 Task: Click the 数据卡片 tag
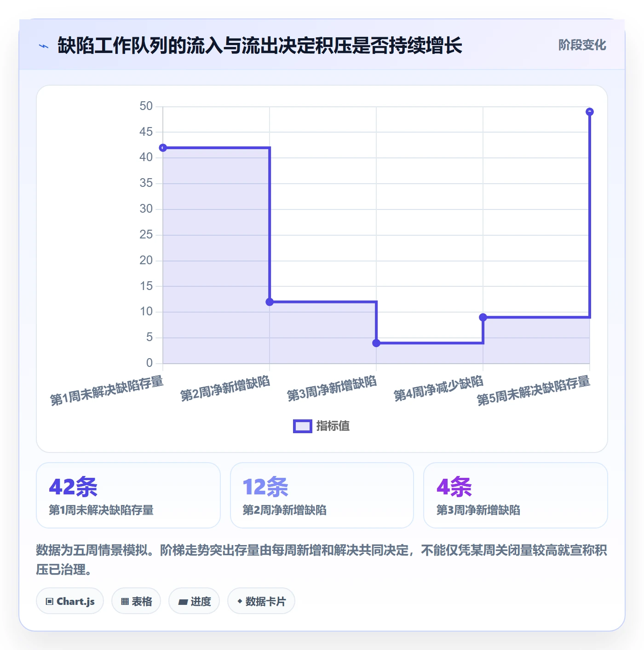point(261,601)
